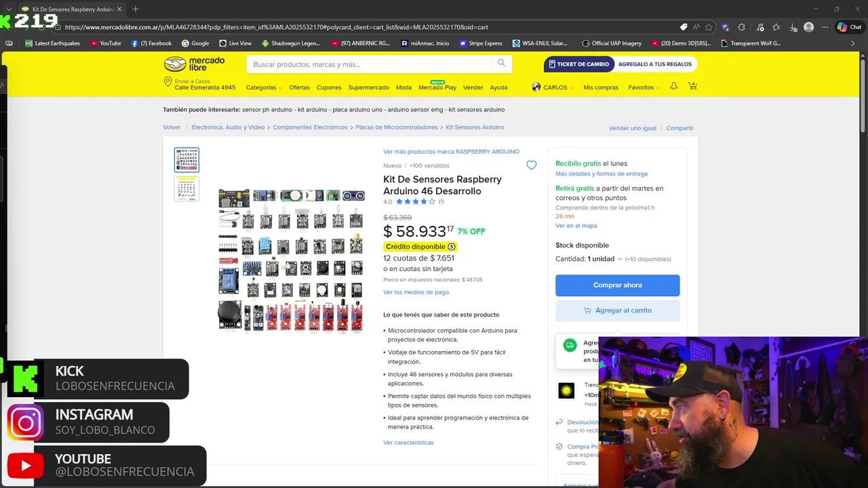
Task: Click the Vender uno igual link
Action: coord(632,128)
